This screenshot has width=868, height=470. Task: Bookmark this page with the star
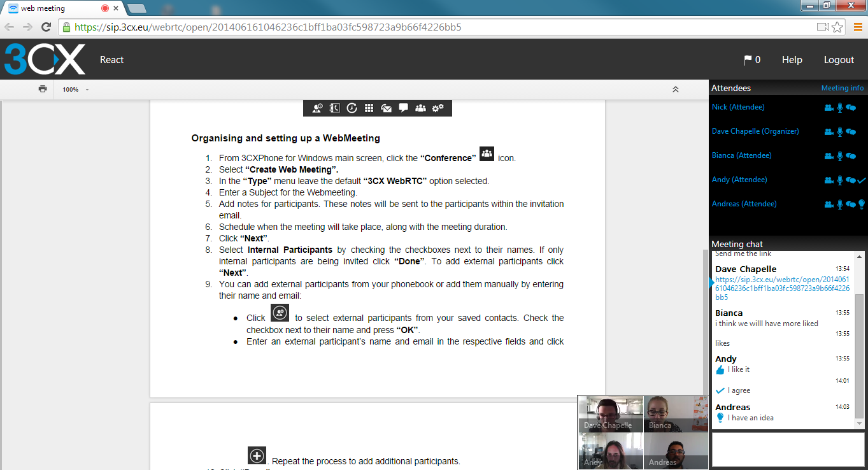[837, 27]
